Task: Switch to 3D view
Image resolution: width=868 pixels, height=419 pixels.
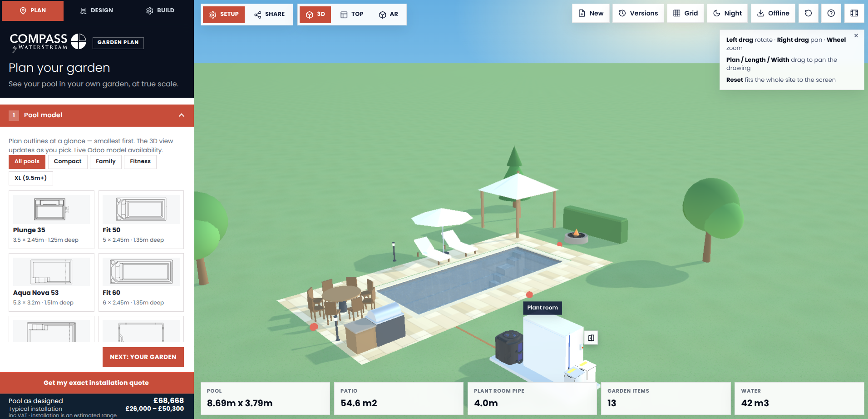Action: (316, 15)
